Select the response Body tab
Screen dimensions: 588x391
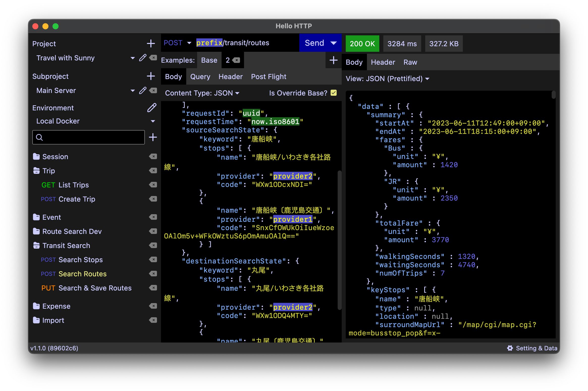354,62
